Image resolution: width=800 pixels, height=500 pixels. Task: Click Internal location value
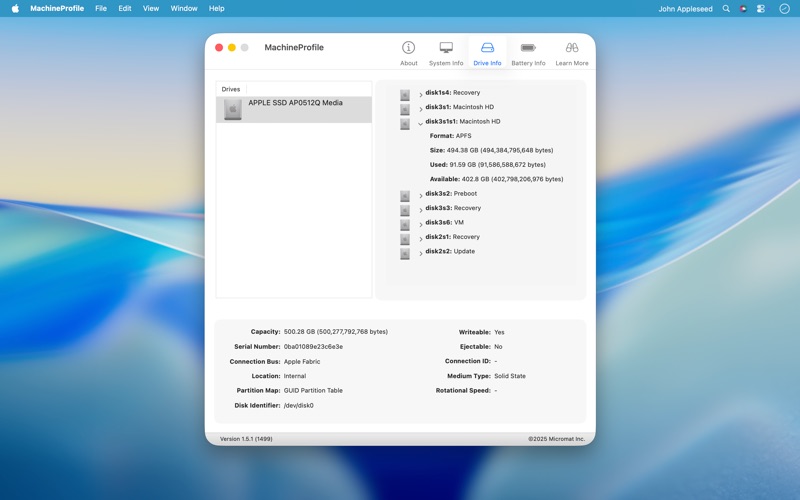click(x=295, y=376)
